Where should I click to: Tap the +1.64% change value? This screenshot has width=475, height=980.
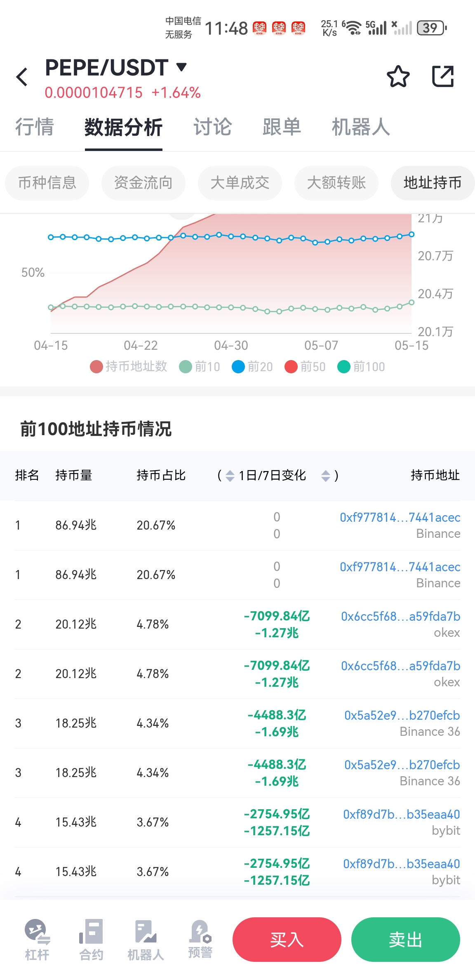pos(176,93)
